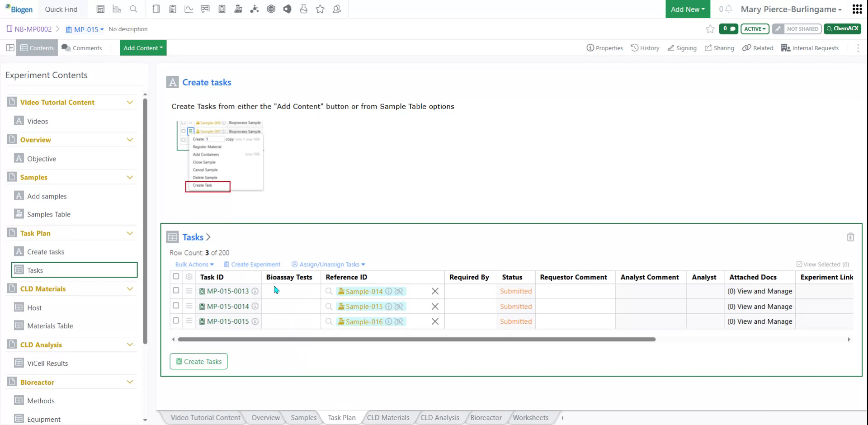868x425 pixels.
Task: Click the notebook icon in the toolbar
Action: [156, 9]
